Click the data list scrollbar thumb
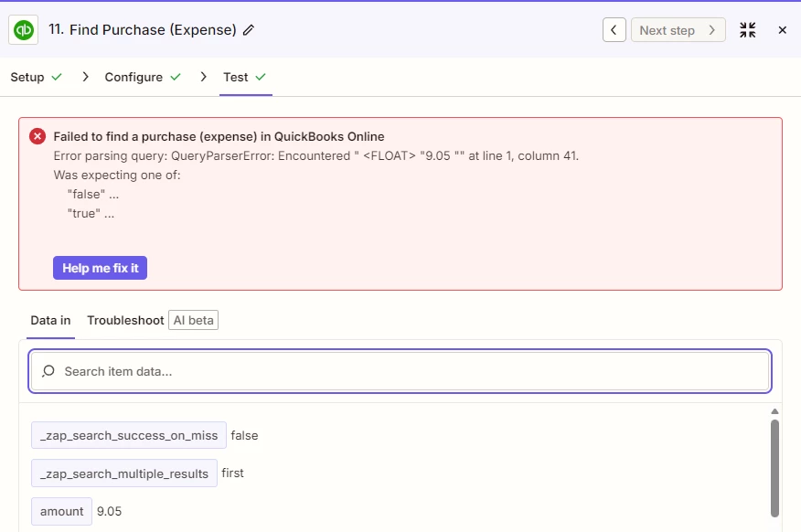This screenshot has height=532, width=801. pos(775,468)
